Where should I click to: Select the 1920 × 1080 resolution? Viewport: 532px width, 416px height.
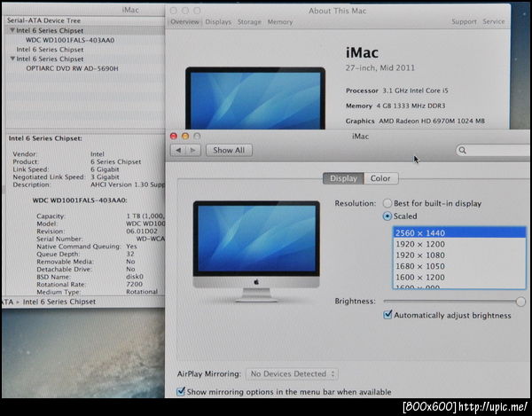459,255
